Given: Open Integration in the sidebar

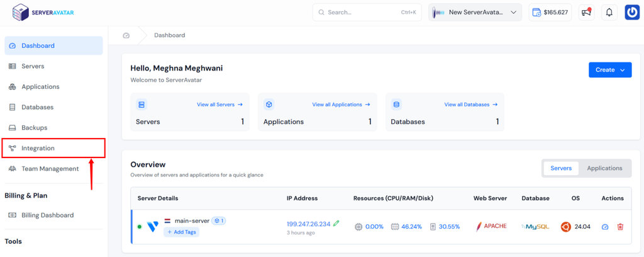Looking at the screenshot, I should (54, 149).
